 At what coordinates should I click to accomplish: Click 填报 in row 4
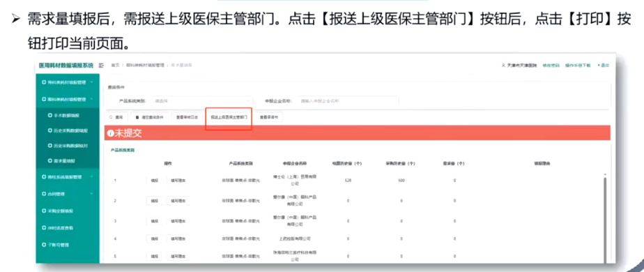[155, 239]
